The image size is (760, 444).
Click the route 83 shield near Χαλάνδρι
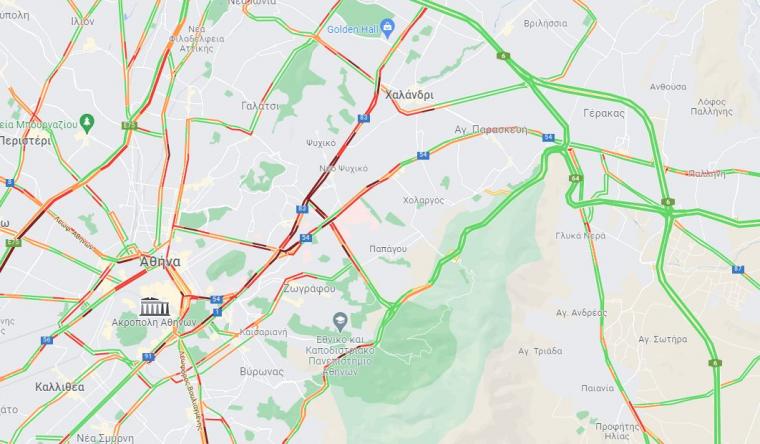pyautogui.click(x=364, y=118)
